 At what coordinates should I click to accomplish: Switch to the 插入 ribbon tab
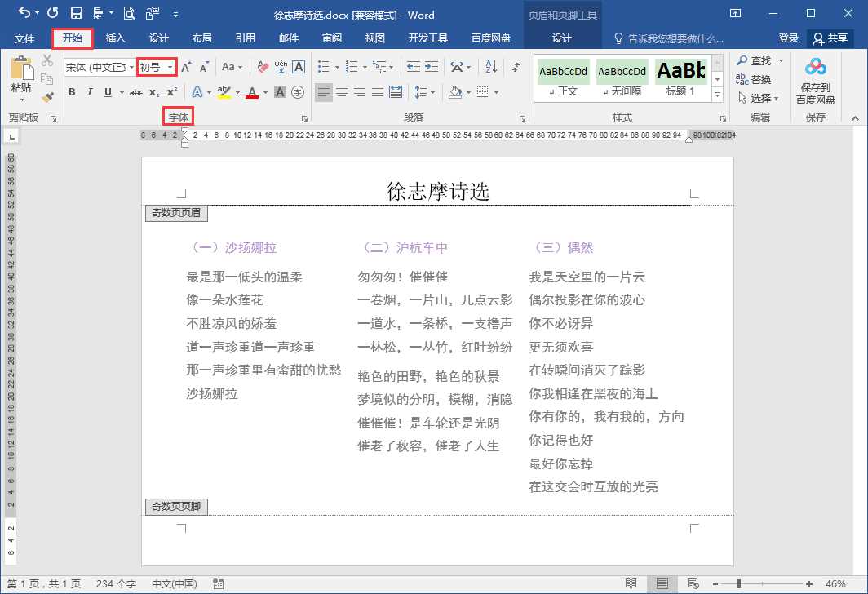115,38
